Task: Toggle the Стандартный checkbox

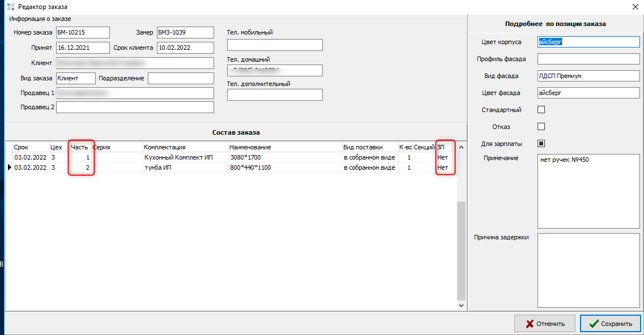Action: coord(541,110)
